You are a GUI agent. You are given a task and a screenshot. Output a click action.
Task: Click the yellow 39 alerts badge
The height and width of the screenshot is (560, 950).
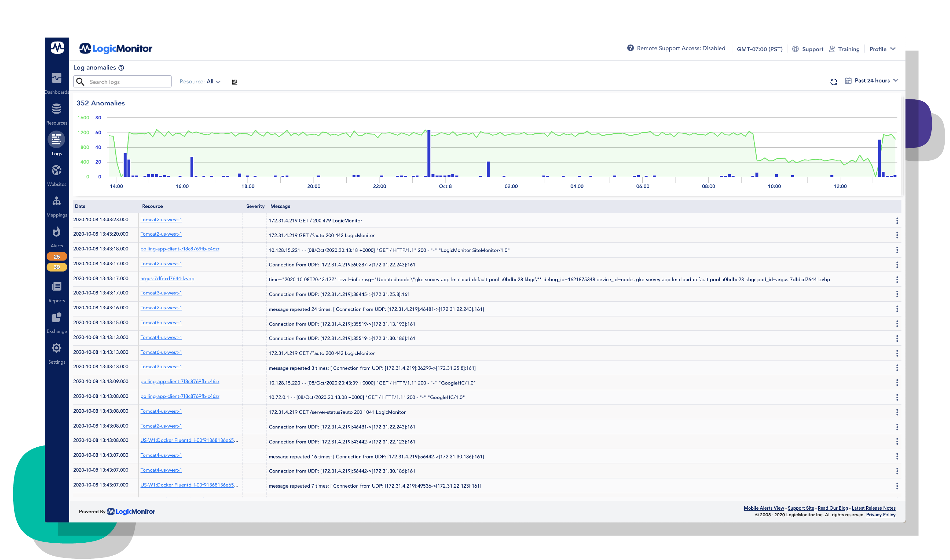click(57, 267)
